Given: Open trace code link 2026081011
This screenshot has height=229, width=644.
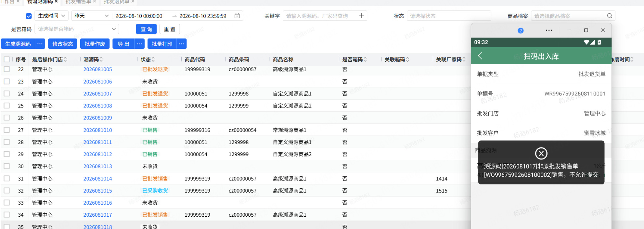Looking at the screenshot, I should [98, 142].
